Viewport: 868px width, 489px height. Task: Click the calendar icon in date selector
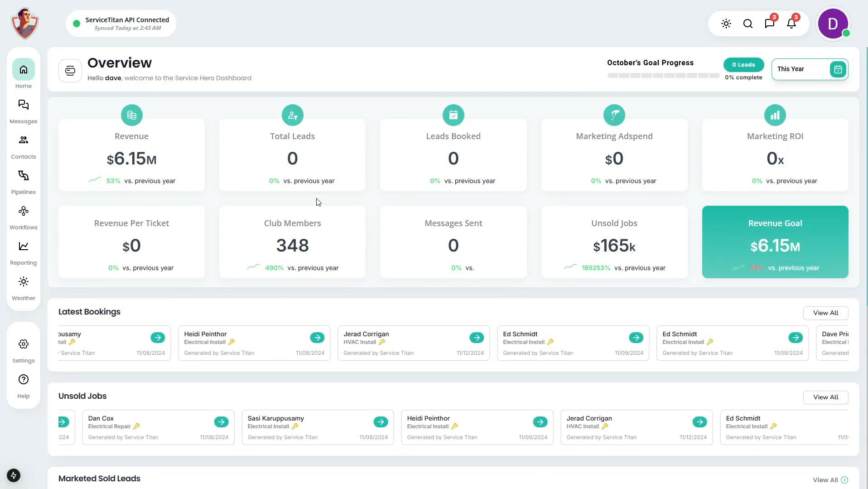[838, 69]
